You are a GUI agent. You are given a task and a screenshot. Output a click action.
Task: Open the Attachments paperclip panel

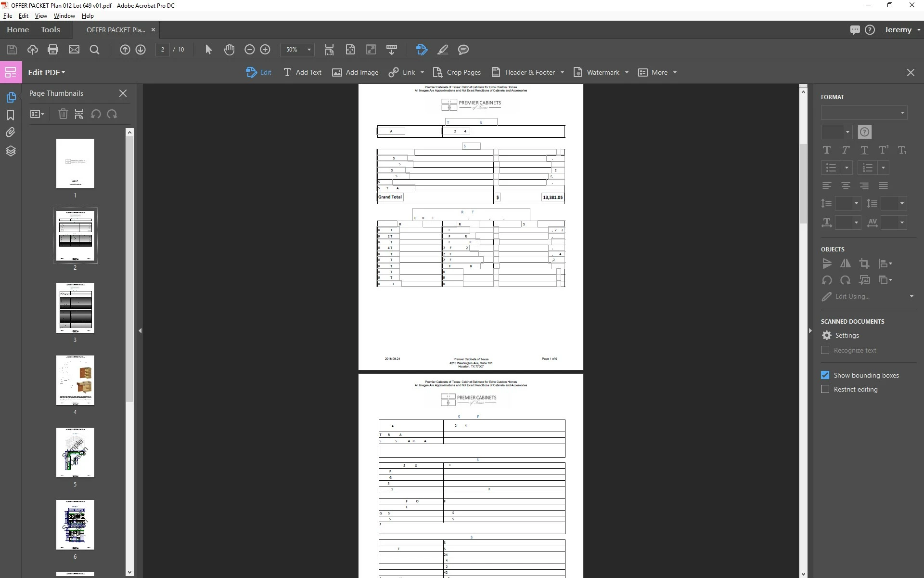click(11, 132)
